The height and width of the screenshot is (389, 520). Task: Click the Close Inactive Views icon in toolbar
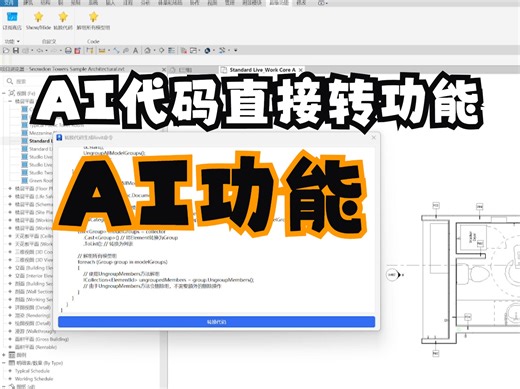pos(183,51)
